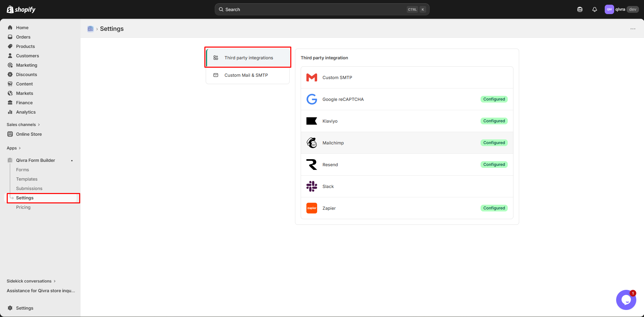This screenshot has height=317, width=644.
Task: Click the Google G logo icon
Action: 312,99
